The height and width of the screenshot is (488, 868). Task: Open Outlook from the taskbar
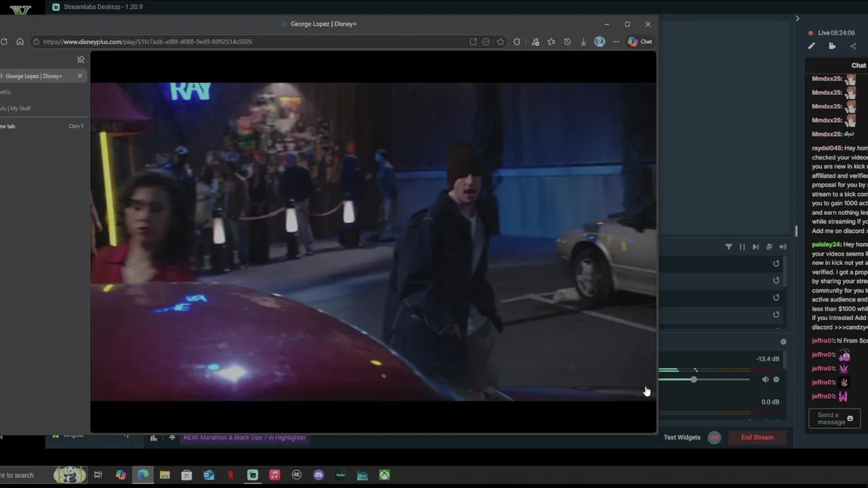click(209, 475)
